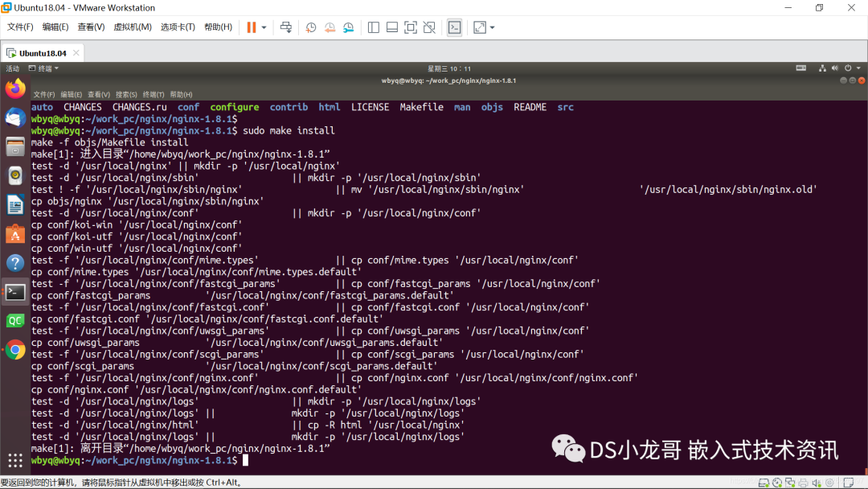Open the Files manager dock icon
Viewport: 868px width, 489px height.
coord(15,146)
